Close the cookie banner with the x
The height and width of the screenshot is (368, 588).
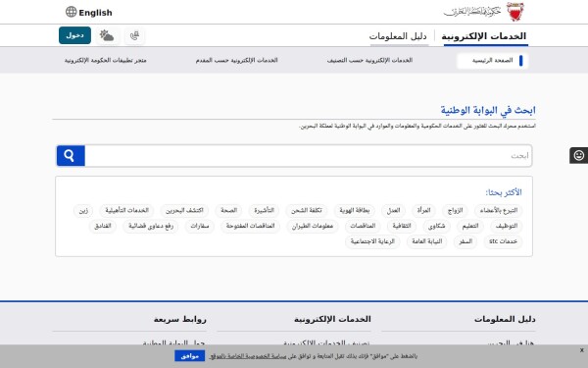point(581,350)
